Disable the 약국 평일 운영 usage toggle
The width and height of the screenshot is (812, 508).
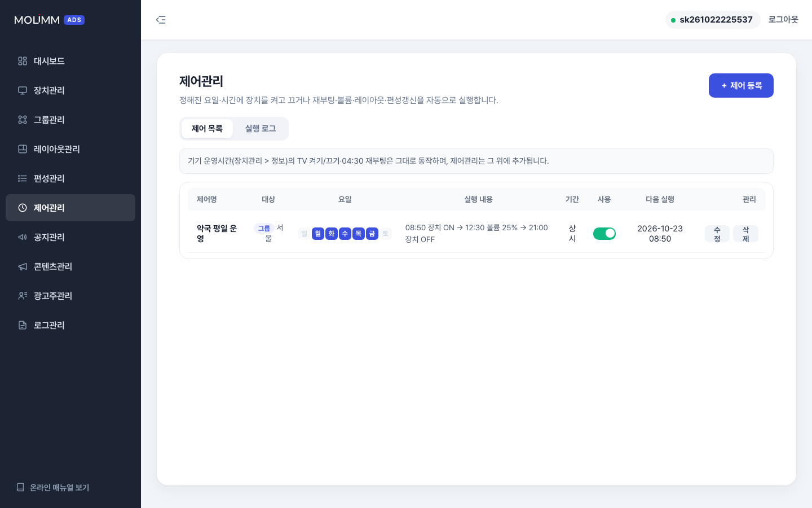[x=604, y=233]
